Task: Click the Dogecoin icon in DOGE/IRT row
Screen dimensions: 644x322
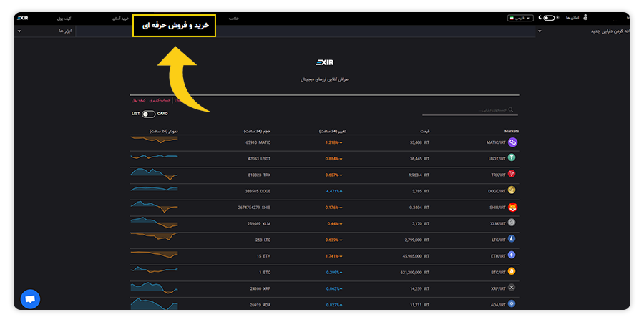Action: coord(512,190)
